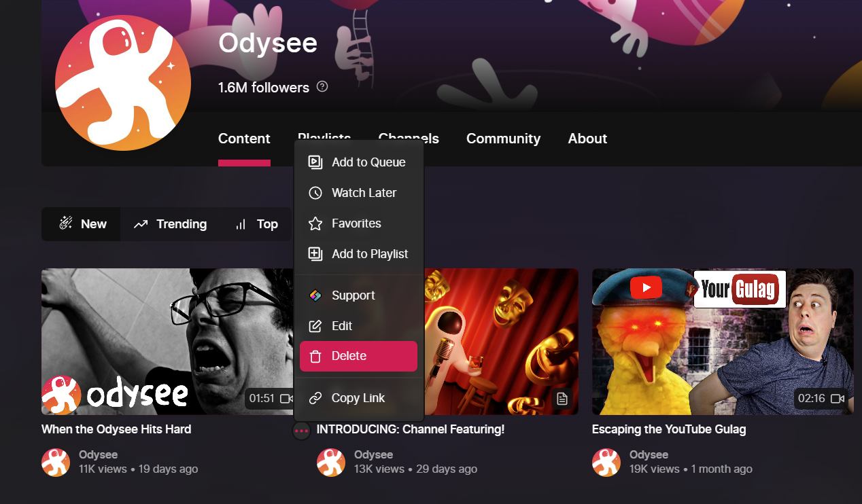Switch to the Community tab

point(503,139)
